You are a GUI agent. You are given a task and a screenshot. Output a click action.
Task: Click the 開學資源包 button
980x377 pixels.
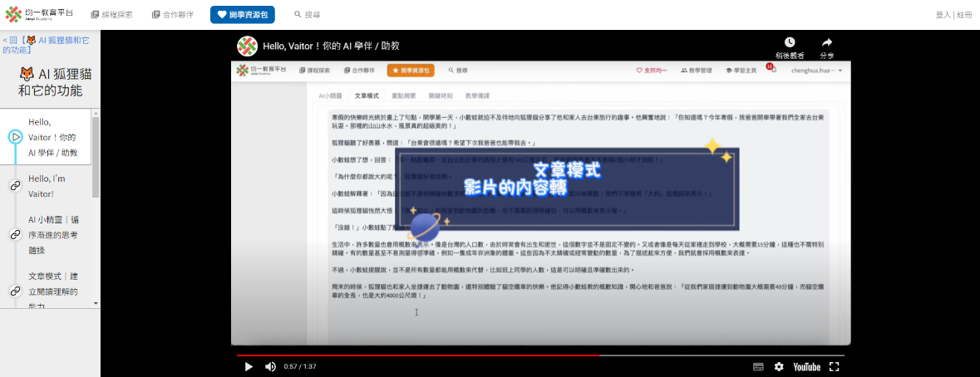point(243,14)
